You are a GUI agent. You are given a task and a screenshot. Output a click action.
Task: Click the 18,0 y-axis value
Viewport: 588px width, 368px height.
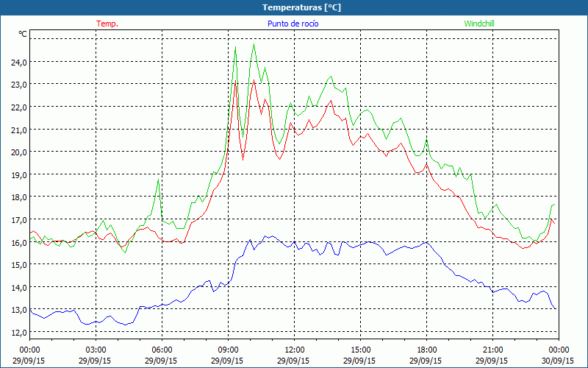pyautogui.click(x=19, y=197)
